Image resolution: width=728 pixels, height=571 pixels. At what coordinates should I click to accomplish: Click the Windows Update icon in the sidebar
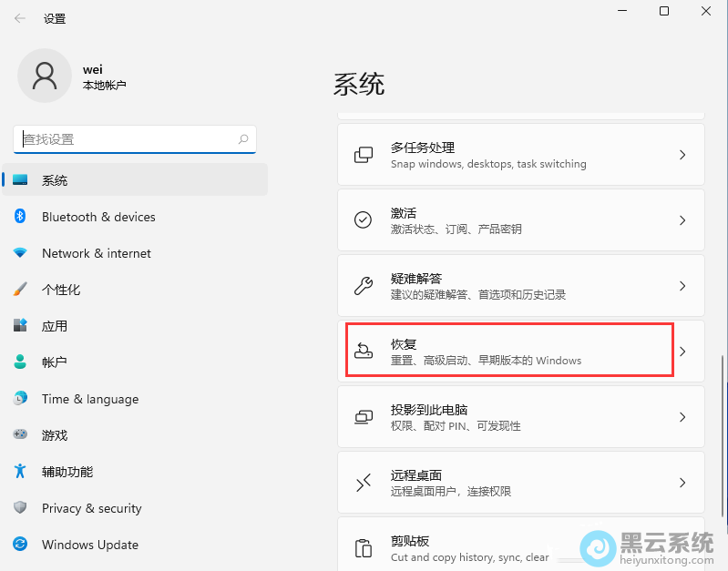point(20,545)
